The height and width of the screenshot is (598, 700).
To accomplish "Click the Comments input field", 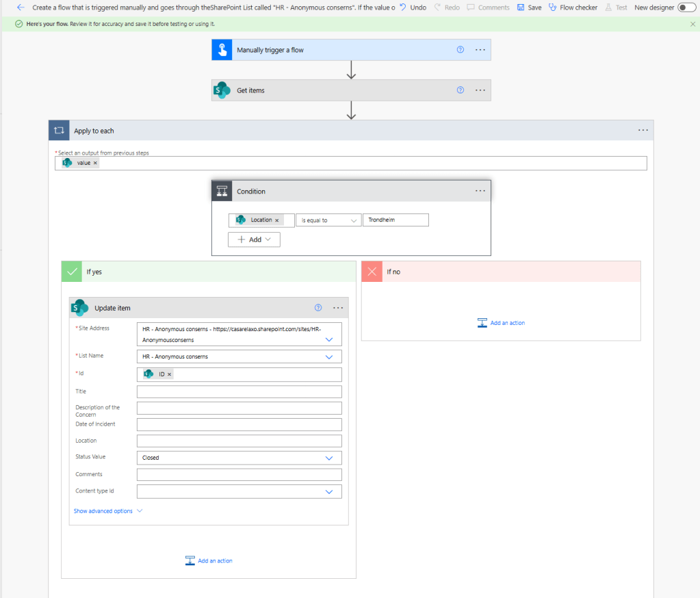I will tap(239, 475).
